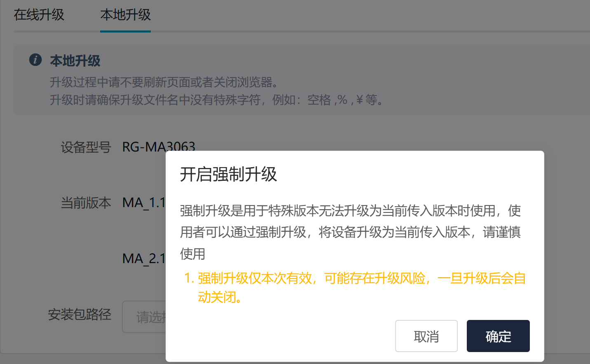Click the 当前版本 label

[86, 203]
